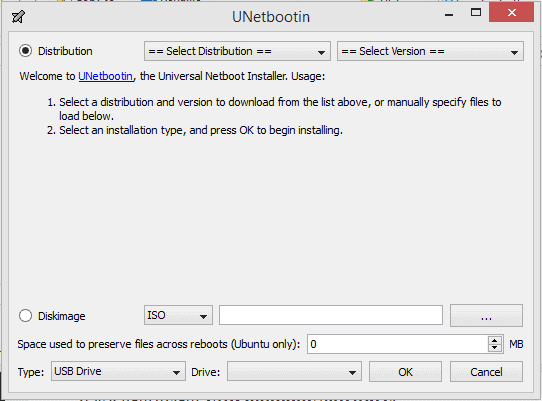542x401 pixels.
Task: Select the Diskimage radio button
Action: pyautogui.click(x=26, y=315)
